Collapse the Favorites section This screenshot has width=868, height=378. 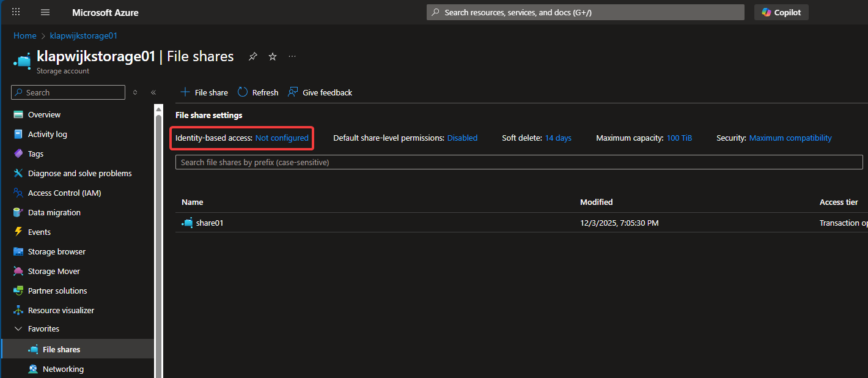coord(18,328)
